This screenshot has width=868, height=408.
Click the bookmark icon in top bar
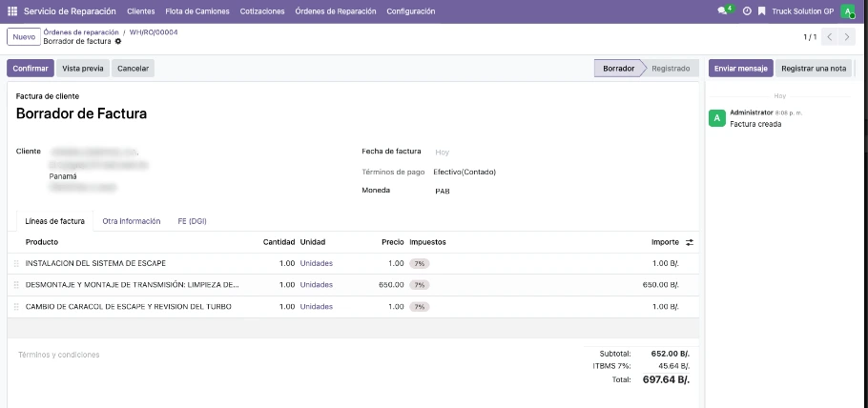tap(761, 11)
